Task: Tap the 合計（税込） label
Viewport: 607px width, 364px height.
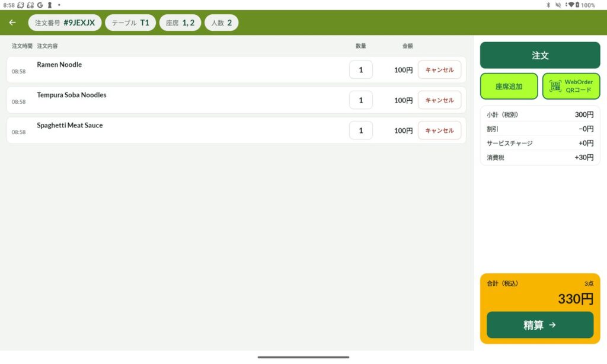Action: click(503, 283)
